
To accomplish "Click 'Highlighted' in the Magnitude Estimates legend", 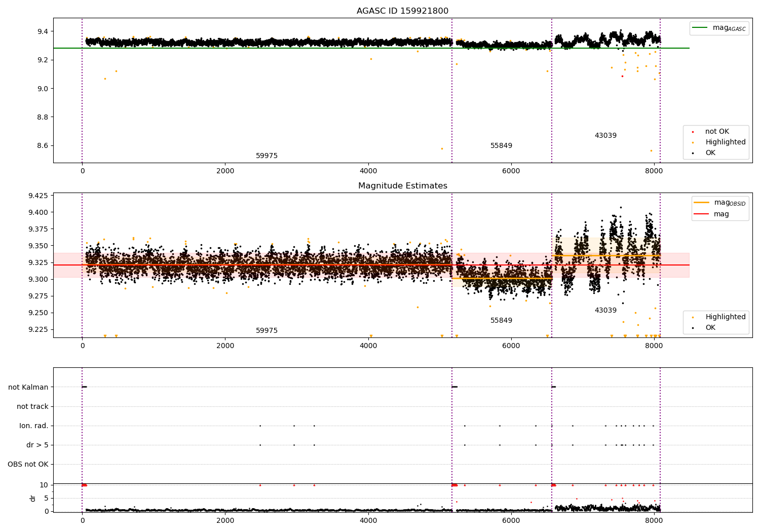I will tap(726, 317).
